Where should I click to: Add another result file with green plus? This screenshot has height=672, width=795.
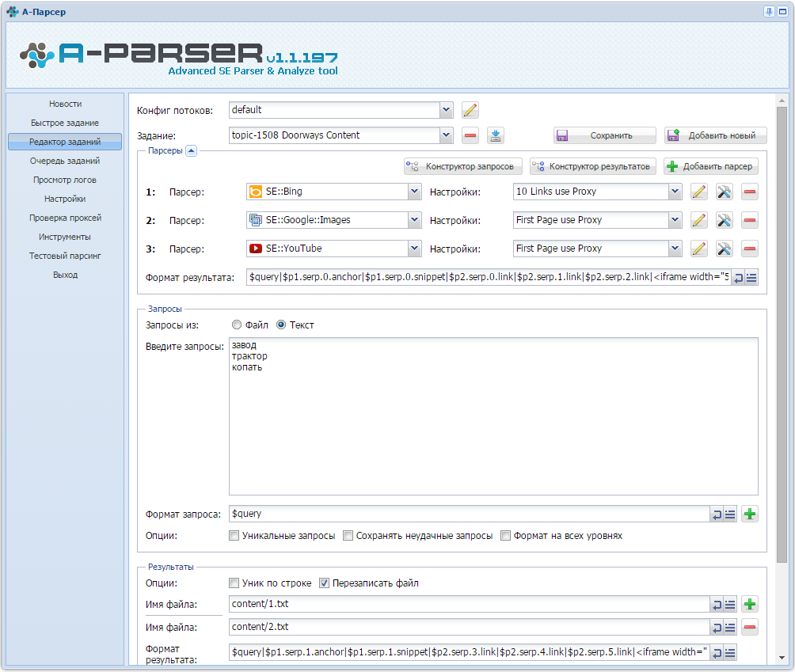749,604
